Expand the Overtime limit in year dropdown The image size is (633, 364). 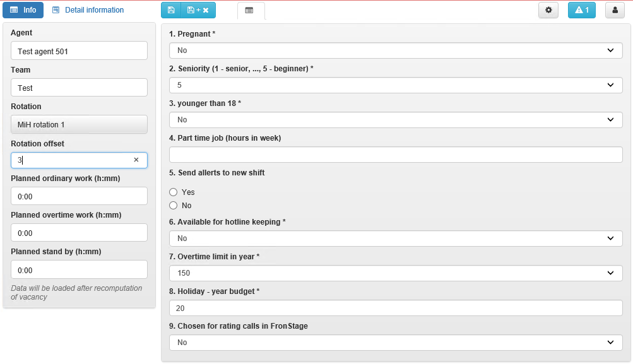coord(396,273)
